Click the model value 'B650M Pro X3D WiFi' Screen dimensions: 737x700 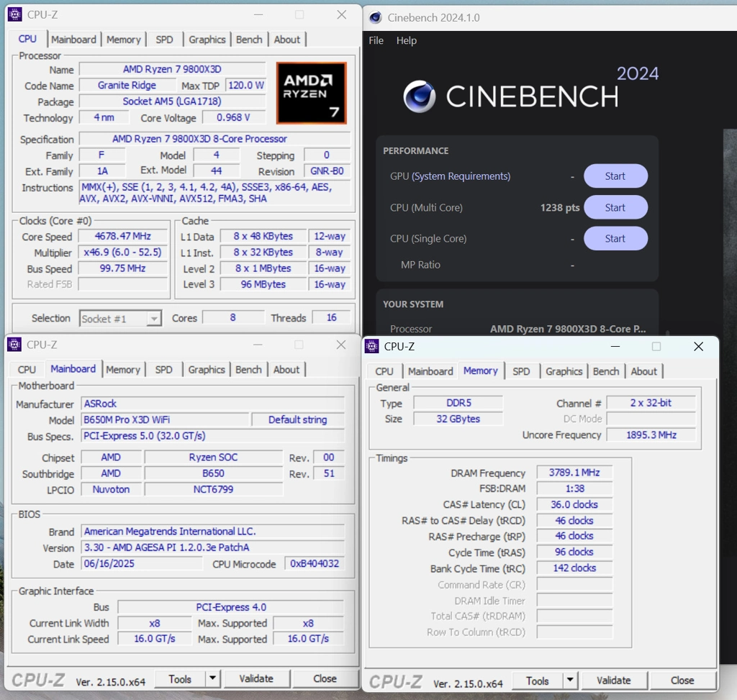pyautogui.click(x=165, y=419)
